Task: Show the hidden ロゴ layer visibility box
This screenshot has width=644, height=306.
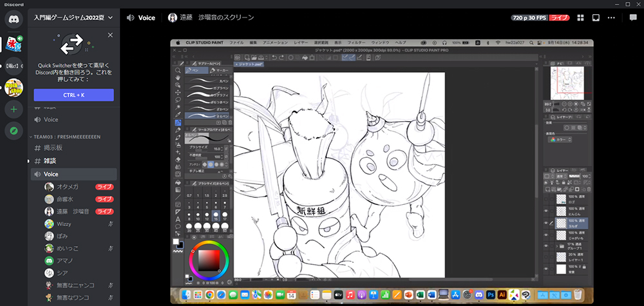Action: point(546,200)
